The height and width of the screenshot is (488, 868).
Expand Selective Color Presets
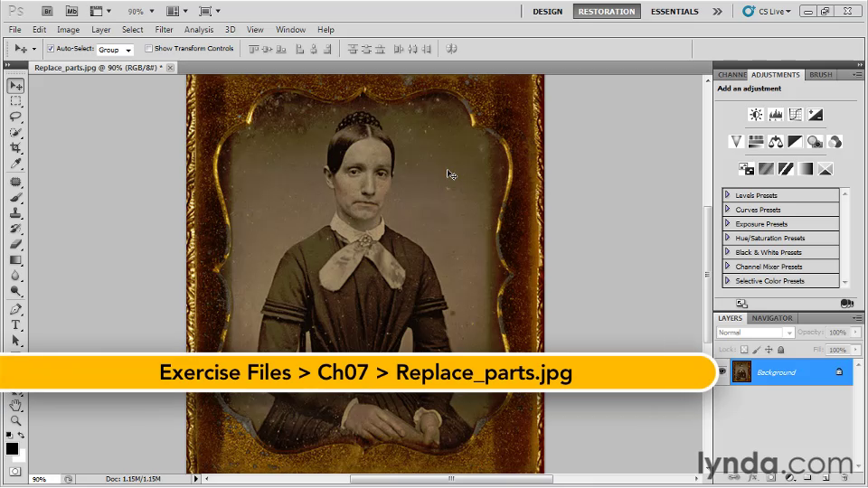(x=727, y=280)
